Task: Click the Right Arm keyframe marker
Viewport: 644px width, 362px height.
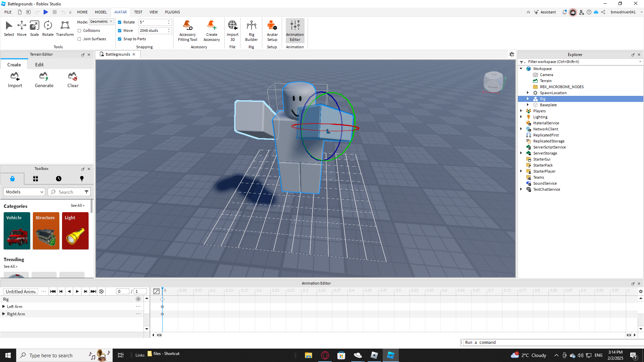Action: click(162, 314)
